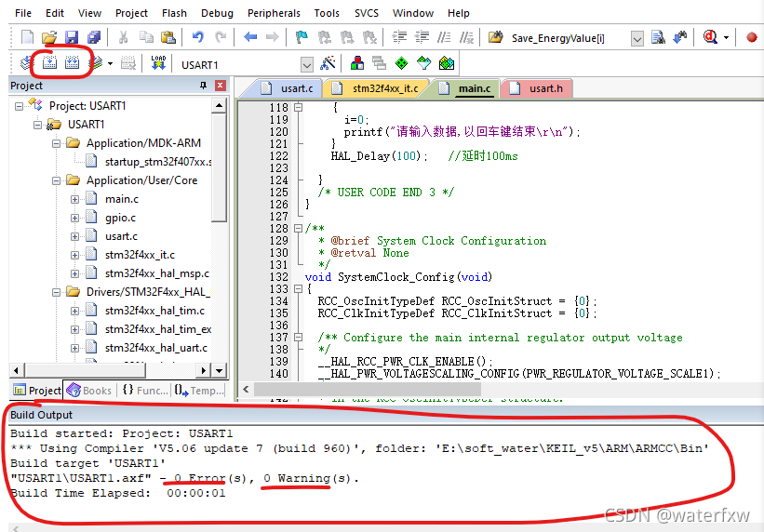764x532 pixels.
Task: Click the project tree vertical scrollbar down arrow
Action: pyautogui.click(x=220, y=371)
